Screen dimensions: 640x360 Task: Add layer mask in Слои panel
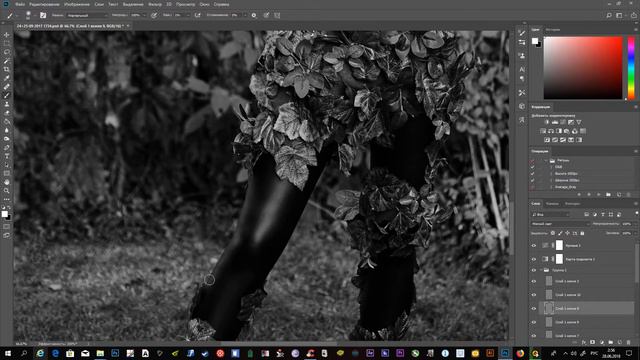593,342
